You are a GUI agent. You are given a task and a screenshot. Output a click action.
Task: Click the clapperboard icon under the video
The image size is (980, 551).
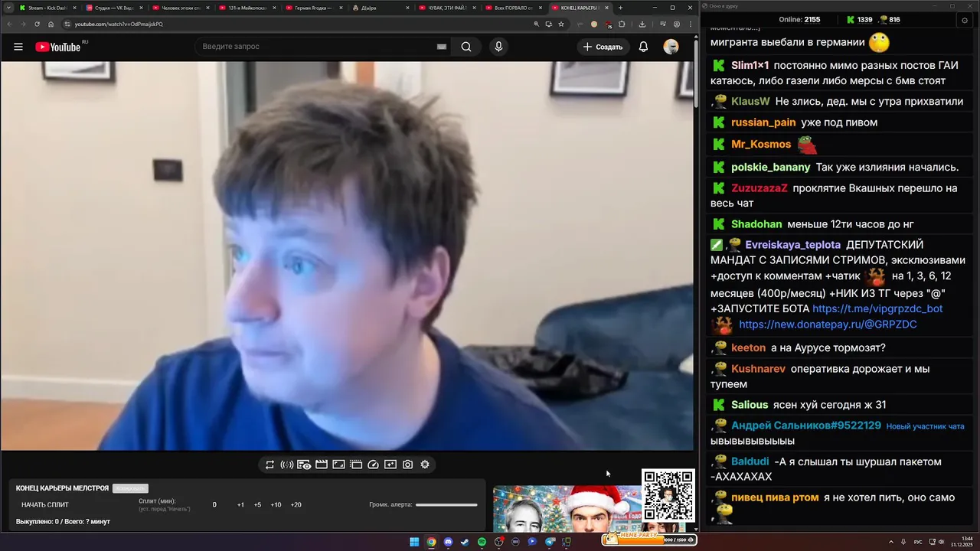tap(322, 465)
